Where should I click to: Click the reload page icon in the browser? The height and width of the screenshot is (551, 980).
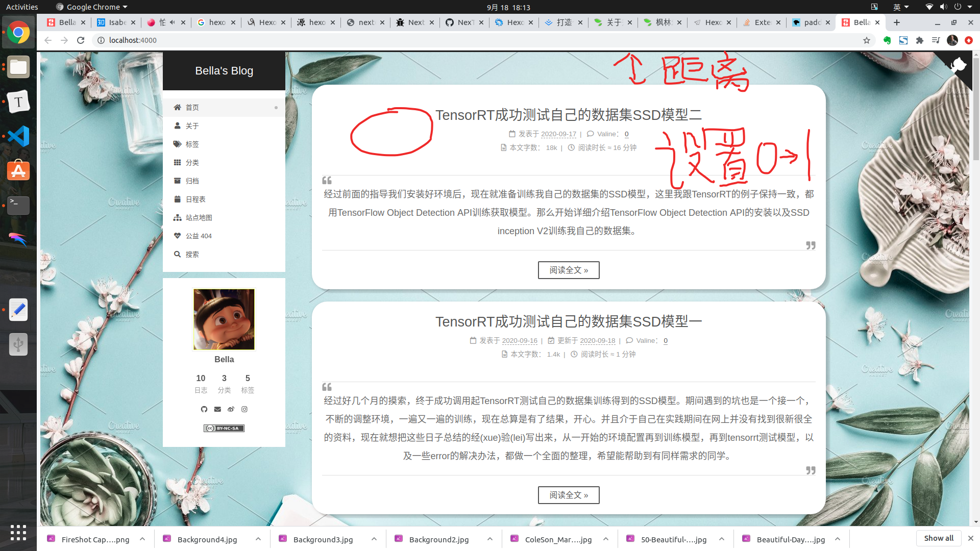[81, 40]
